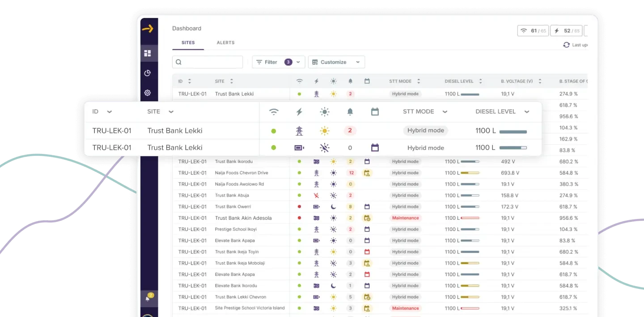
Task: Expand the STT MODE chevron in enlarged header
Action: (445, 112)
